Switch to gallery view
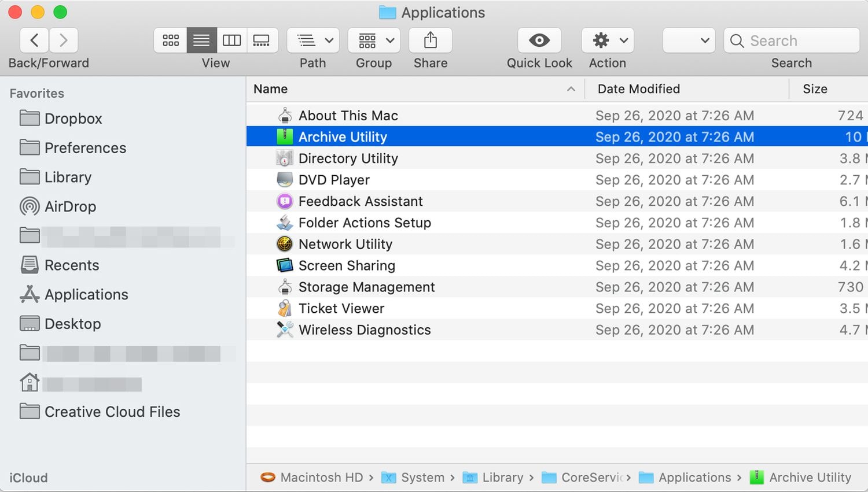The image size is (868, 492). 262,40
